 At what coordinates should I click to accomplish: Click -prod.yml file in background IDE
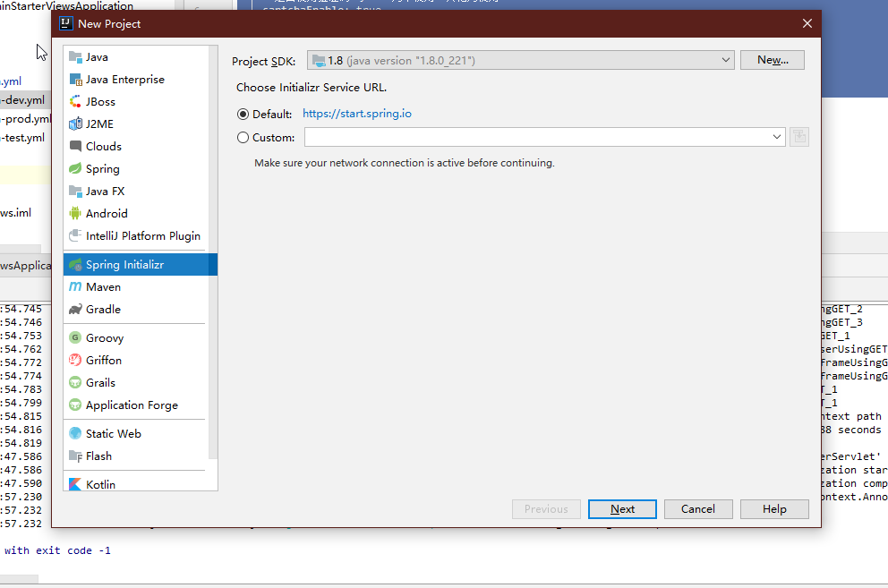(x=25, y=119)
